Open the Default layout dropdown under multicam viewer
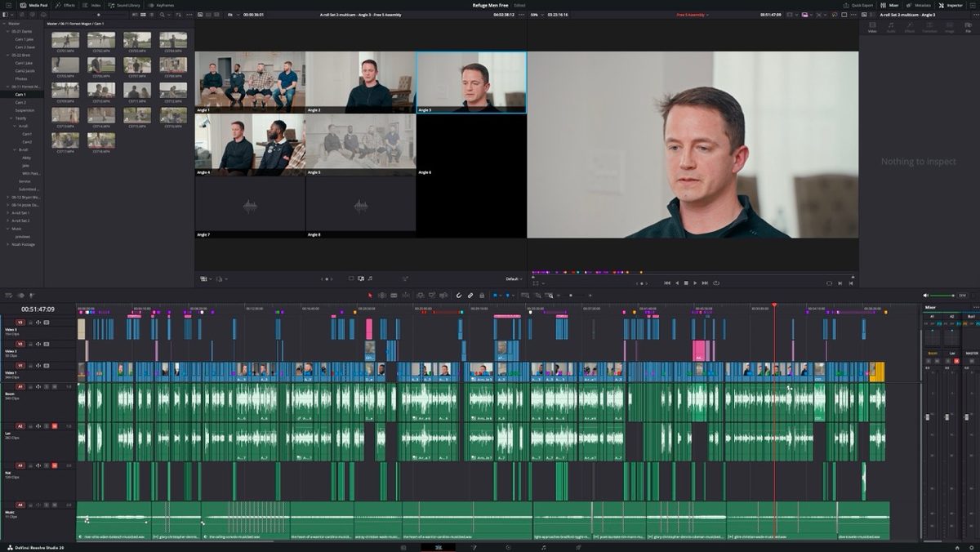 click(513, 278)
